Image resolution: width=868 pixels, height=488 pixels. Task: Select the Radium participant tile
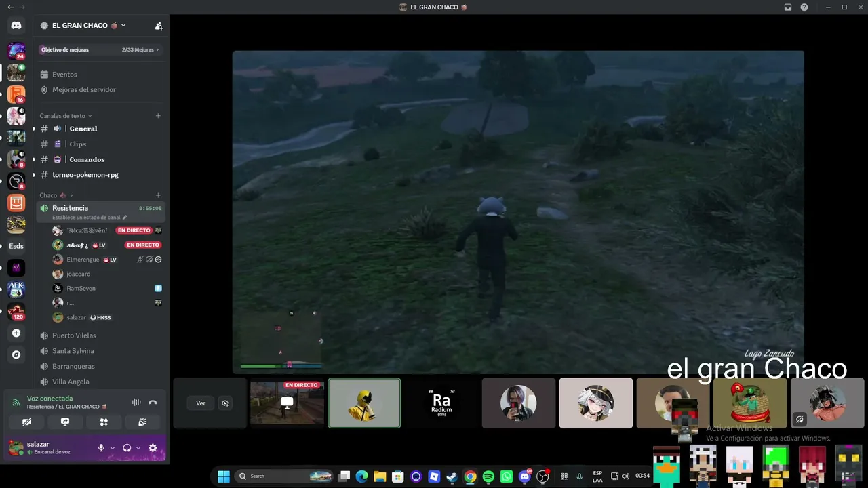pyautogui.click(x=441, y=403)
